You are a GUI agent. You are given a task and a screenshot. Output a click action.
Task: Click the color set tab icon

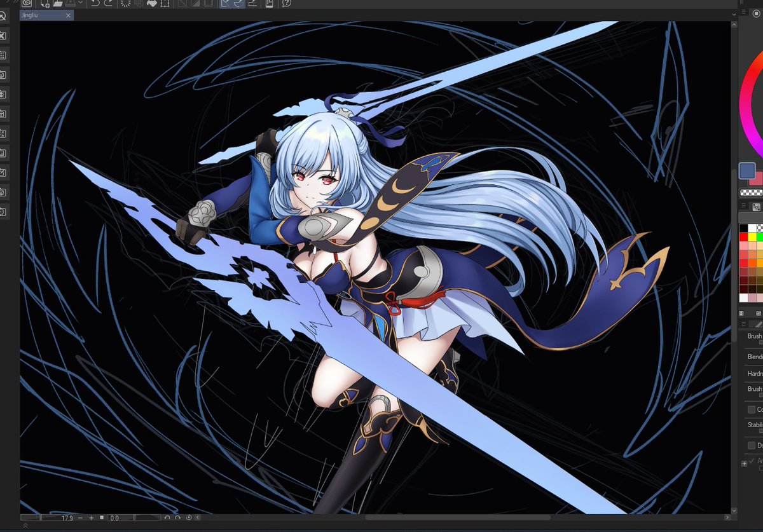click(756, 207)
